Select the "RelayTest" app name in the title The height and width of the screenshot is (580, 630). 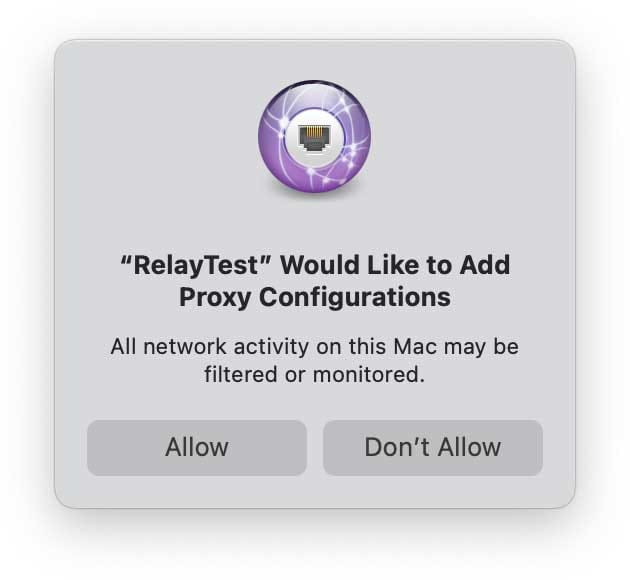(196, 265)
